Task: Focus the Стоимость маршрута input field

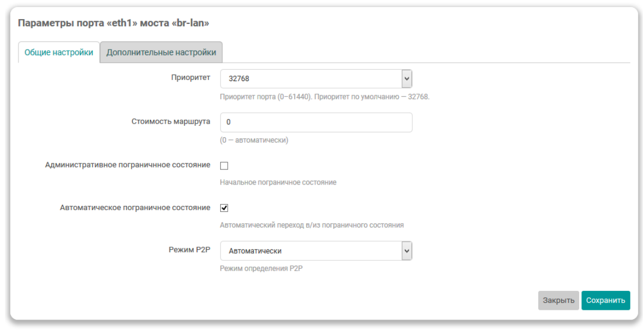Action: pos(316,123)
